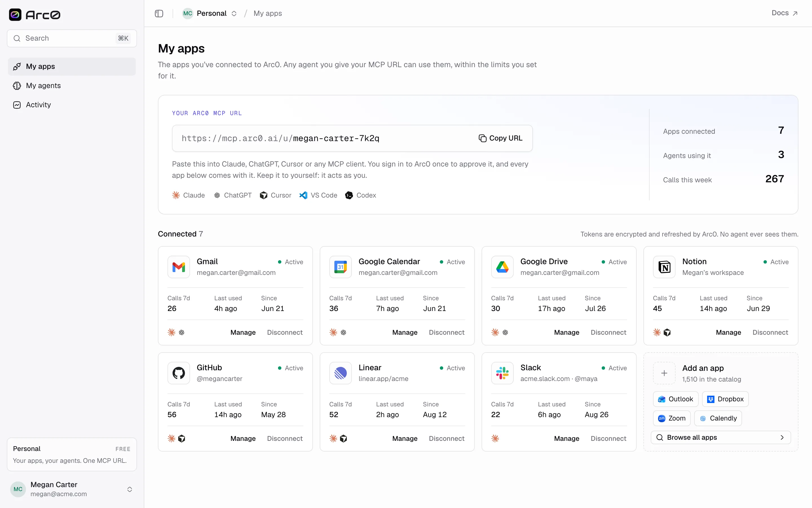Manage the GitHub connection
The image size is (812, 508).
(x=243, y=439)
